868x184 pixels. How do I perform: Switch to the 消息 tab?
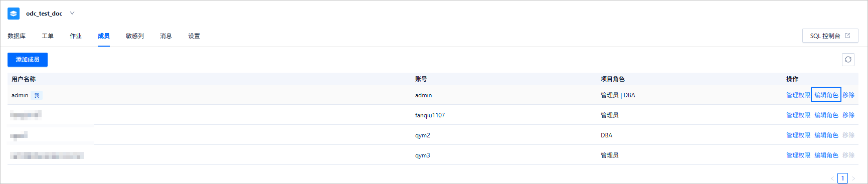point(166,36)
